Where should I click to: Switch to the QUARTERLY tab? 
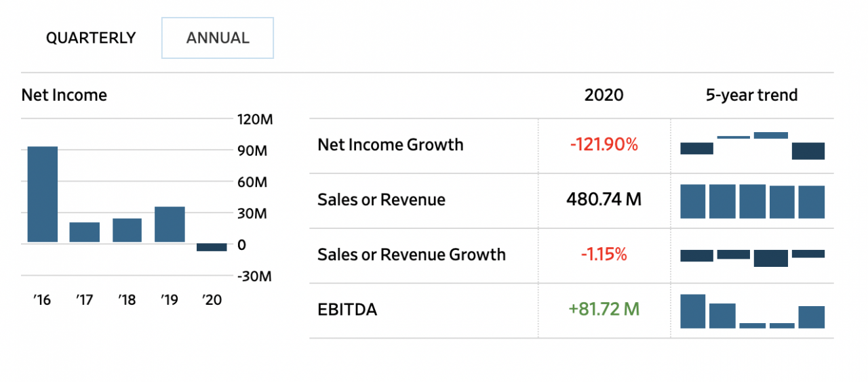pos(91,38)
